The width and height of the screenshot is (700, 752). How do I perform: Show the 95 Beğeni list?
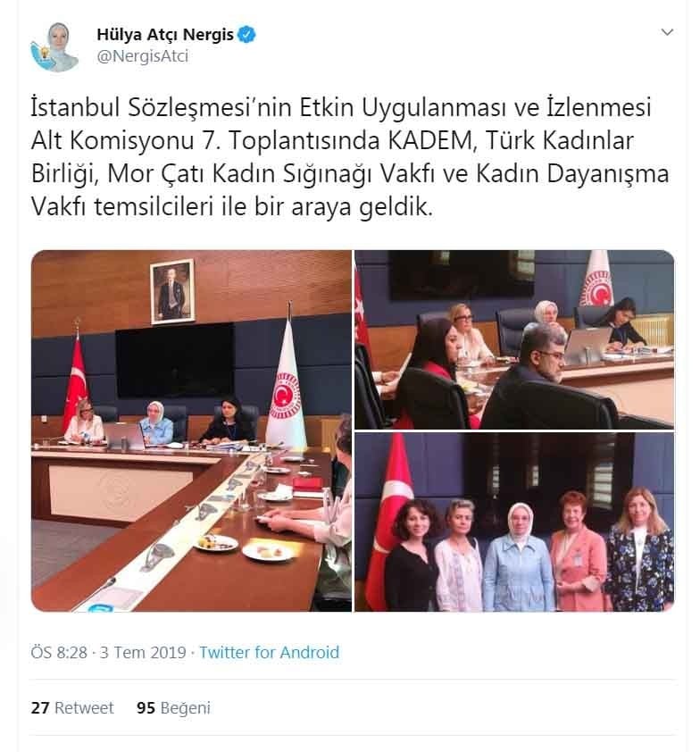pyautogui.click(x=173, y=708)
